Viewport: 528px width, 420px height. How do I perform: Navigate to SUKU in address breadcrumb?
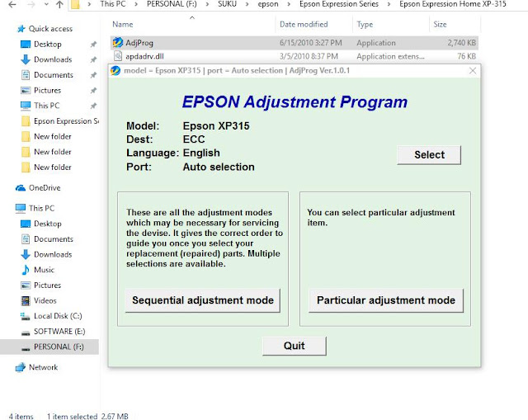[x=228, y=4]
